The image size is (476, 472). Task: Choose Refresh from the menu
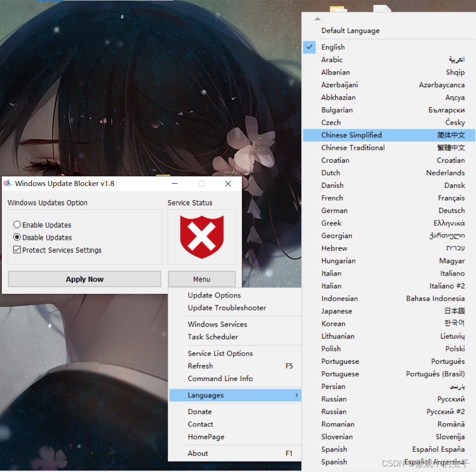click(x=200, y=366)
